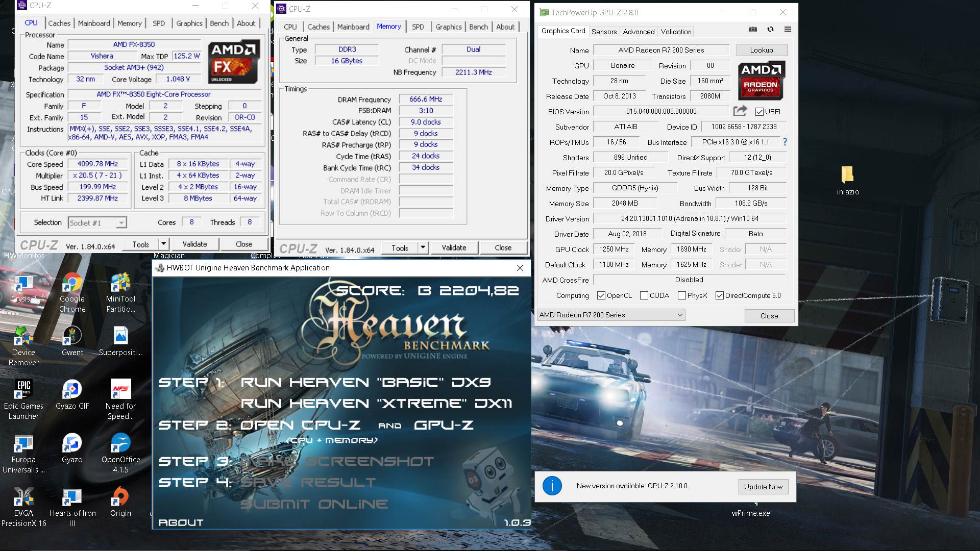The height and width of the screenshot is (551, 980).
Task: Click Close button in GPU-Z
Action: coord(769,316)
